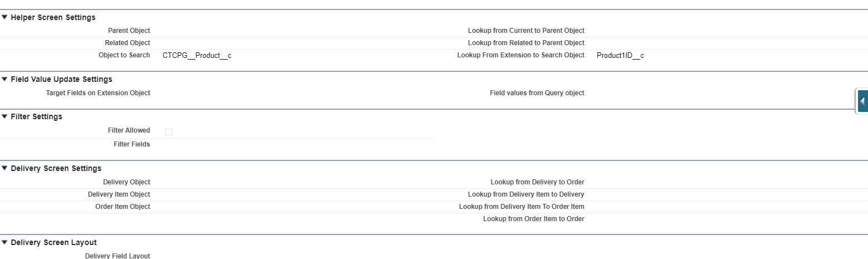Screen dimensions: 868x259
Task: Click the Filter Fields label
Action: 131,144
